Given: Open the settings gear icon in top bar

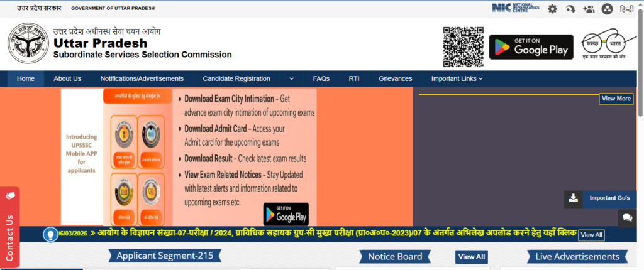Looking at the screenshot, I should click(x=552, y=9).
